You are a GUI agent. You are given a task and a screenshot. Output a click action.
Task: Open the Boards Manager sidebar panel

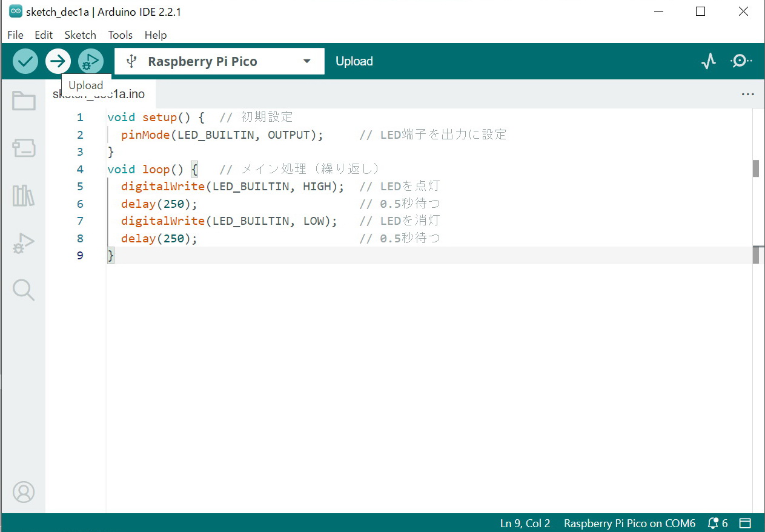(24, 148)
